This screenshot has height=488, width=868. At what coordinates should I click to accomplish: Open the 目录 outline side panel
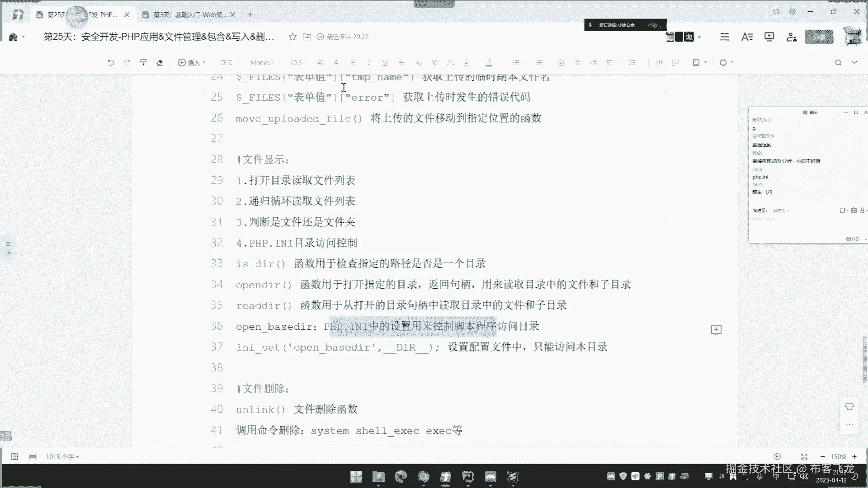(8, 247)
